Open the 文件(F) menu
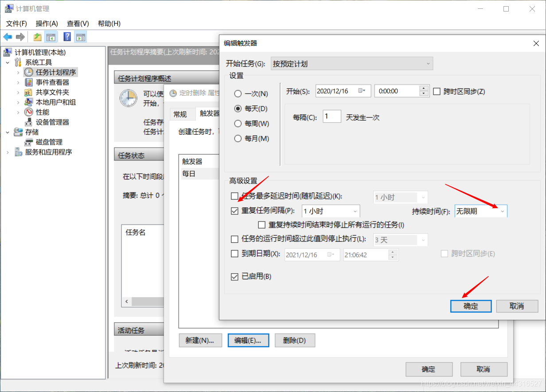 pyautogui.click(x=16, y=23)
